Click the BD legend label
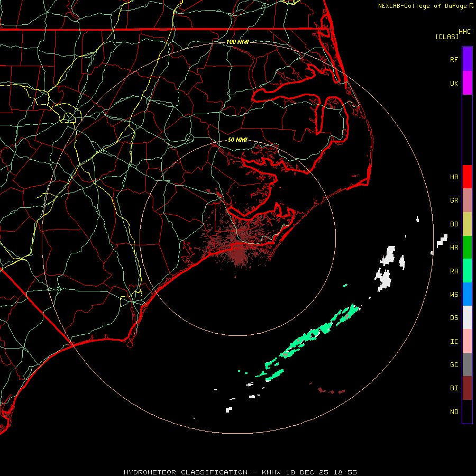 click(x=454, y=224)
